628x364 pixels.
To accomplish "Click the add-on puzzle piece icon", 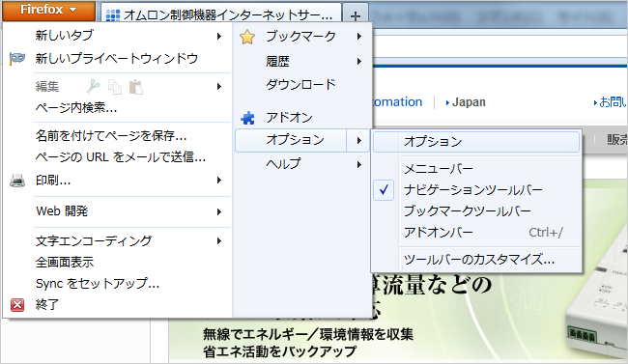I will coord(247,118).
